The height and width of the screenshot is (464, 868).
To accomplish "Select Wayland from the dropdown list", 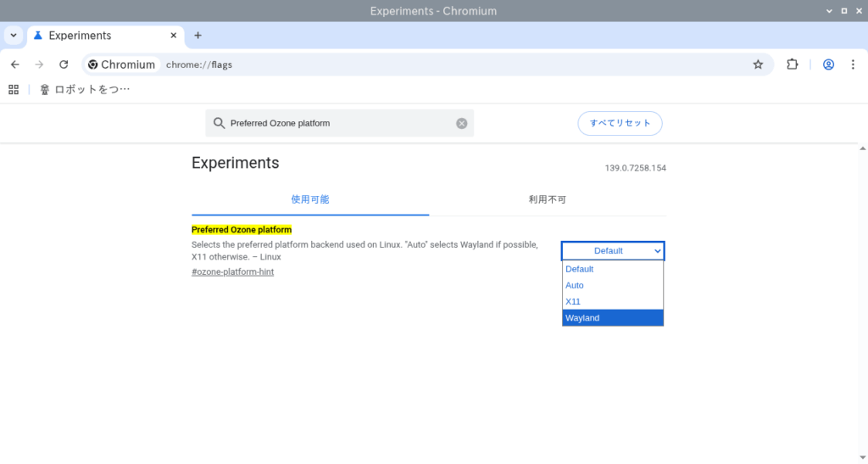I will (612, 318).
